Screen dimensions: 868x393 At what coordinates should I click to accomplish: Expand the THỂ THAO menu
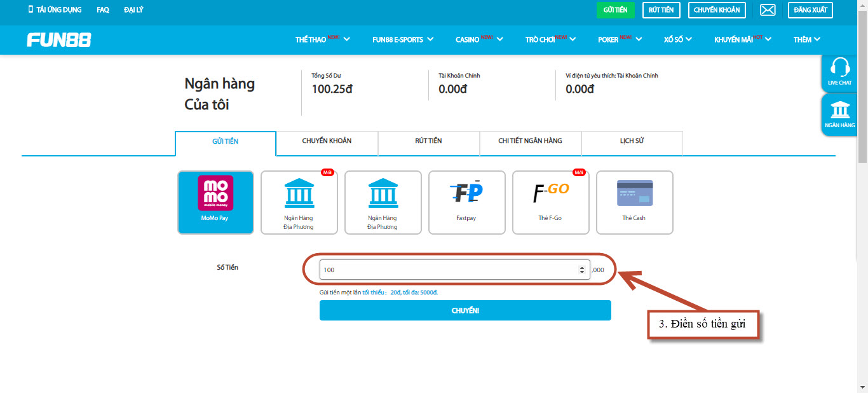point(323,39)
